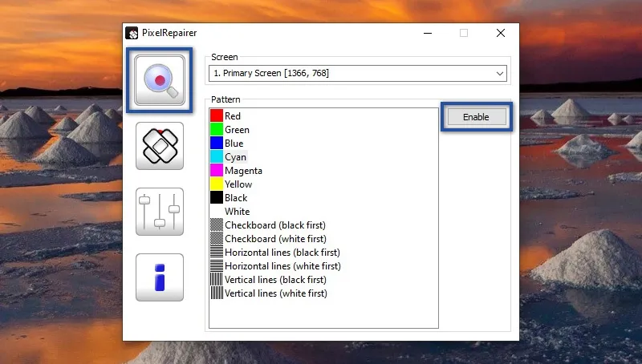Choose Checkboard (white first) pattern
Screen dimensions: 642x364
[x=269, y=239]
